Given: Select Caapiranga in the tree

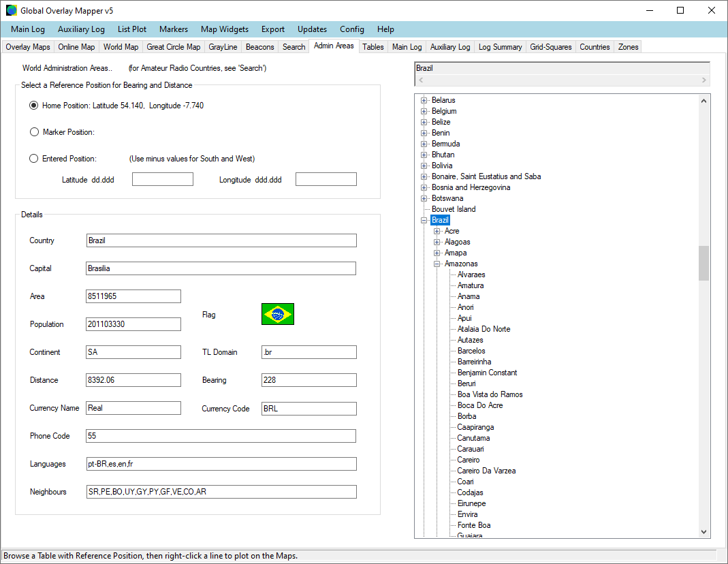Looking at the screenshot, I should 475,427.
